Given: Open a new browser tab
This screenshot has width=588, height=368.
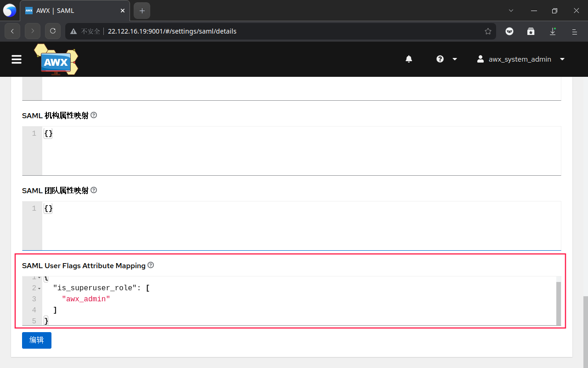Looking at the screenshot, I should [142, 11].
